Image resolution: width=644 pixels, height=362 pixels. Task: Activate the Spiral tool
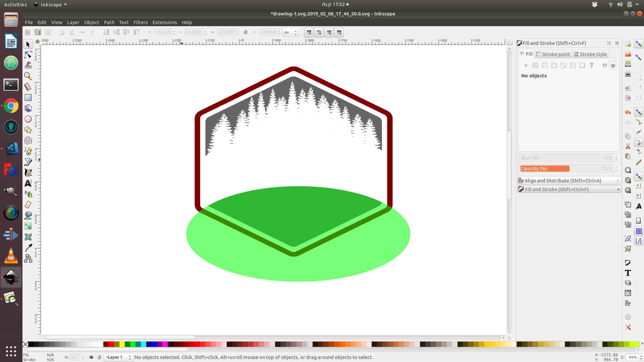[x=28, y=140]
